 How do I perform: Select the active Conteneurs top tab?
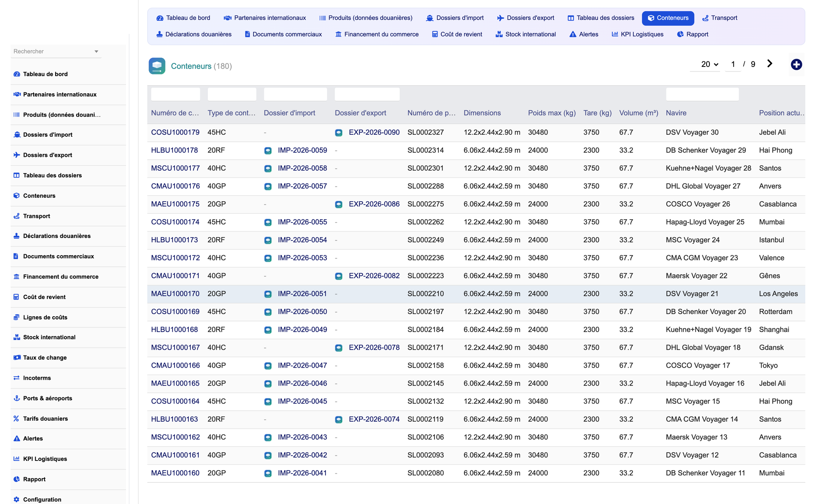point(668,18)
